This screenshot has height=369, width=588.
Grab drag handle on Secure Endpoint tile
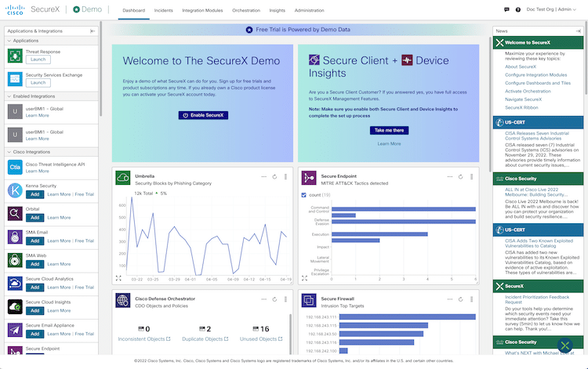click(x=471, y=177)
